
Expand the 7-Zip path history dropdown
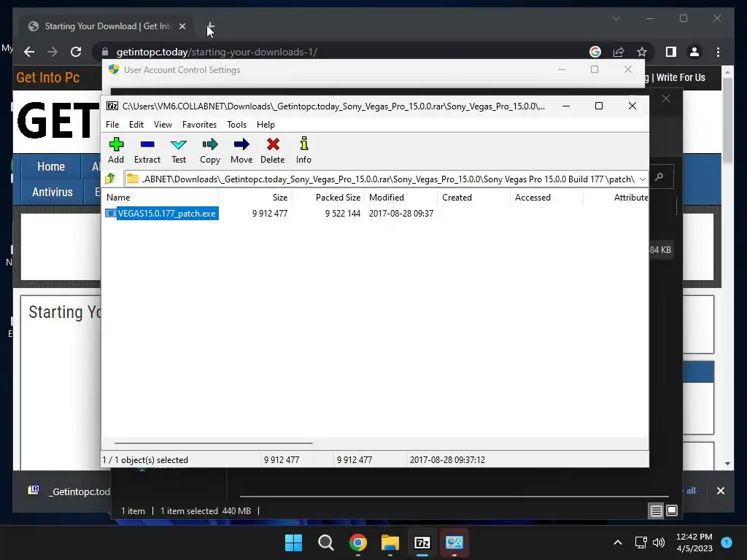pos(642,179)
